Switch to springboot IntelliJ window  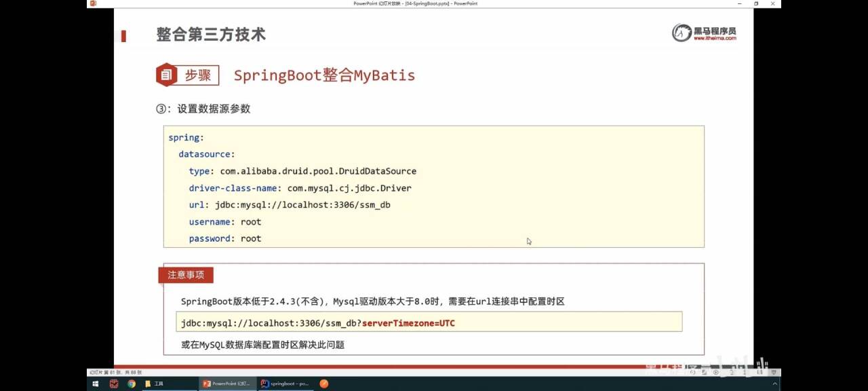(x=285, y=384)
